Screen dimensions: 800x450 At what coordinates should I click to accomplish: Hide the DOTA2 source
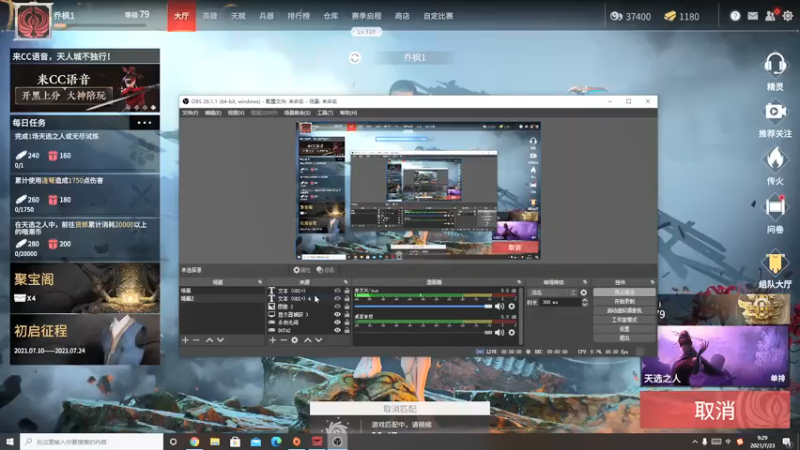pyautogui.click(x=337, y=331)
